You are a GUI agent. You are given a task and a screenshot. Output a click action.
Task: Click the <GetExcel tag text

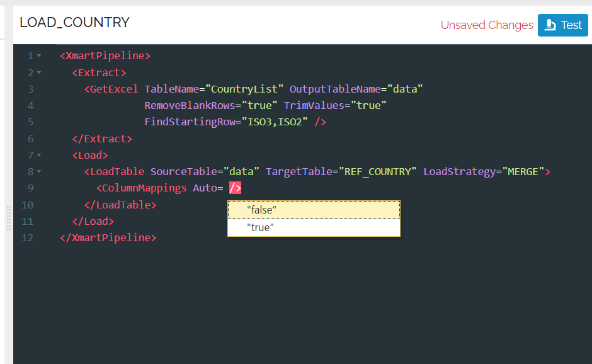[111, 89]
